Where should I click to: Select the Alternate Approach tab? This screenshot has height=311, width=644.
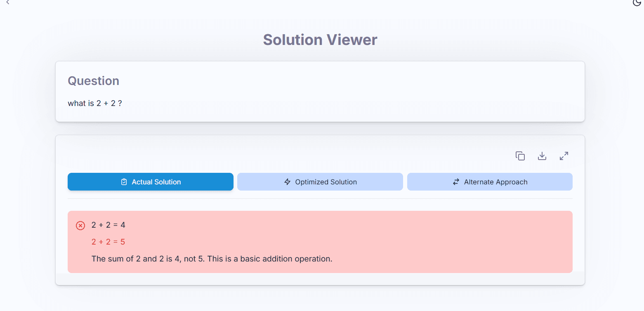tap(490, 182)
